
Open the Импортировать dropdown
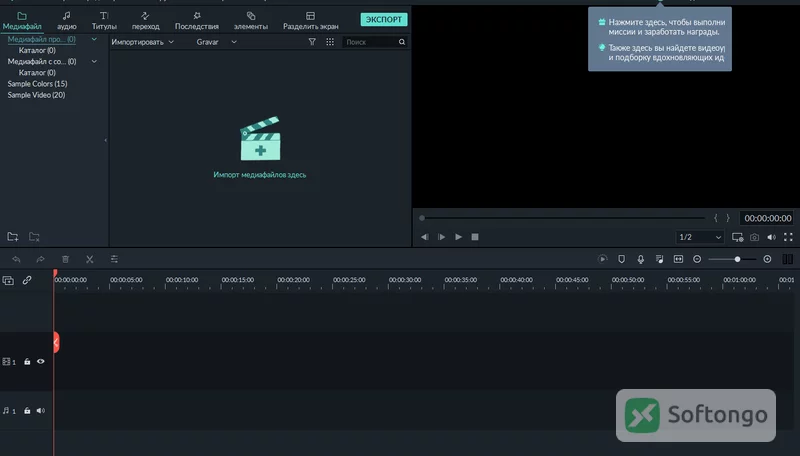[142, 42]
